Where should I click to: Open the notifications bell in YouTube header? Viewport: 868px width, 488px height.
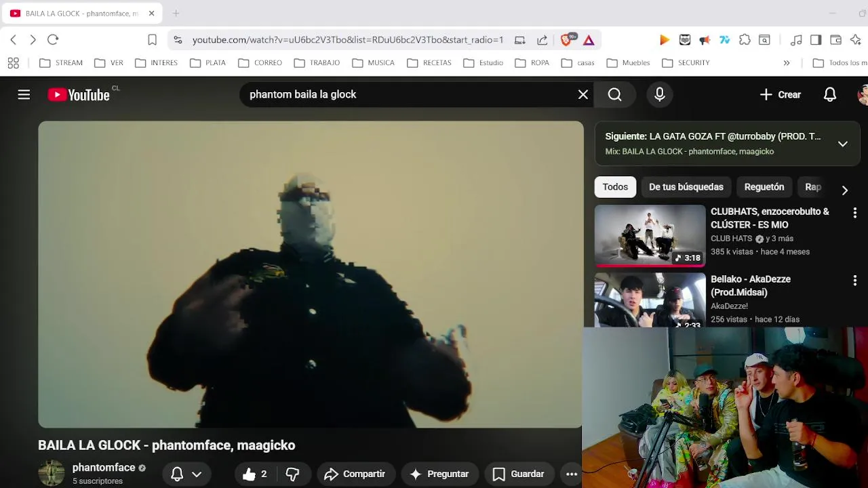830,95
